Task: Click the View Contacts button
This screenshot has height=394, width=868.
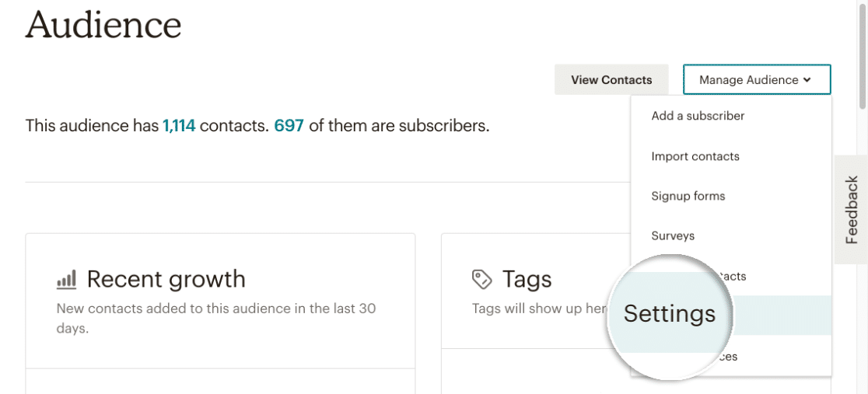Action: pyautogui.click(x=611, y=80)
